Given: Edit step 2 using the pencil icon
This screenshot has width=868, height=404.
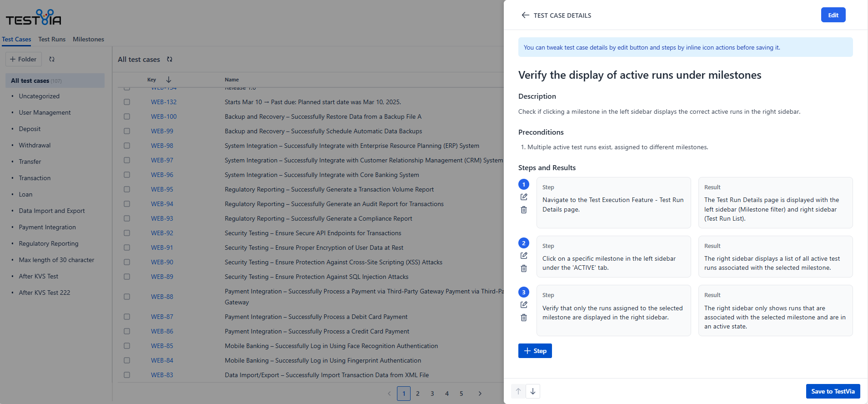Looking at the screenshot, I should (524, 256).
